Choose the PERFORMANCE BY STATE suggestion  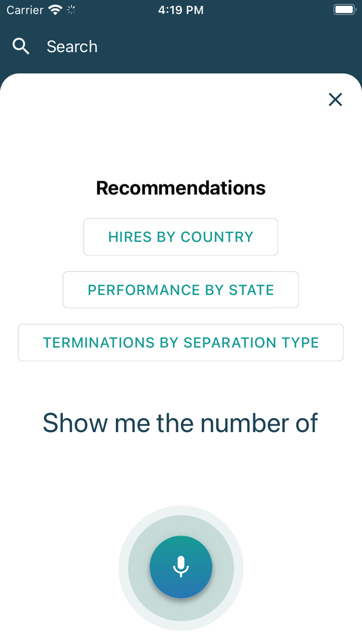tap(181, 290)
